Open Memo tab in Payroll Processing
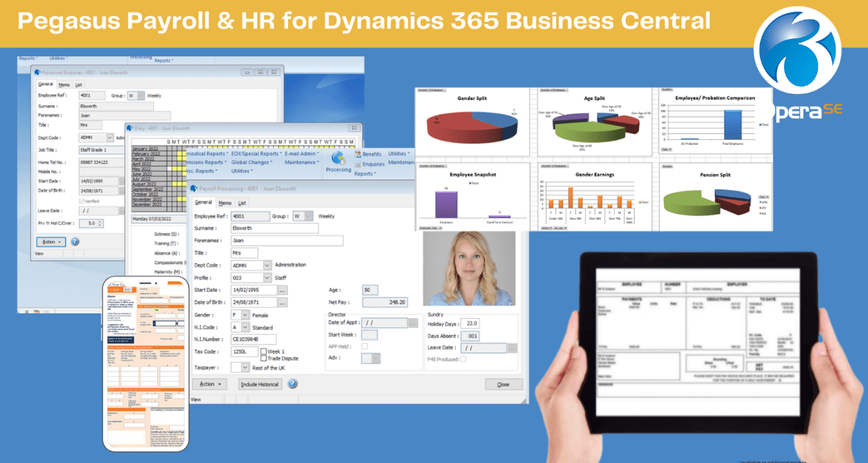 225,203
